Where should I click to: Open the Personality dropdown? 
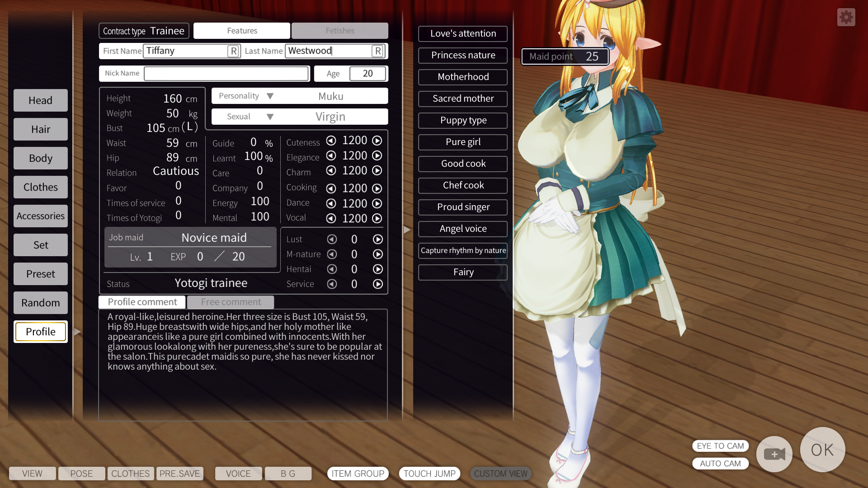270,96
